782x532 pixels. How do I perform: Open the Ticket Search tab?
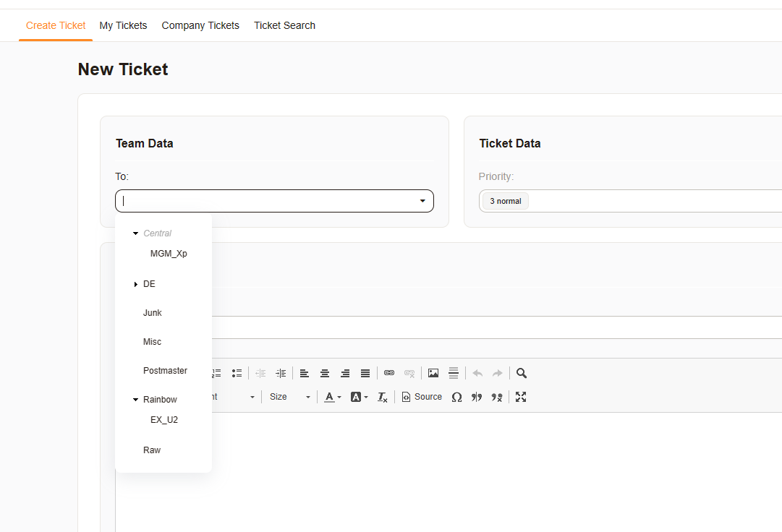pos(284,25)
